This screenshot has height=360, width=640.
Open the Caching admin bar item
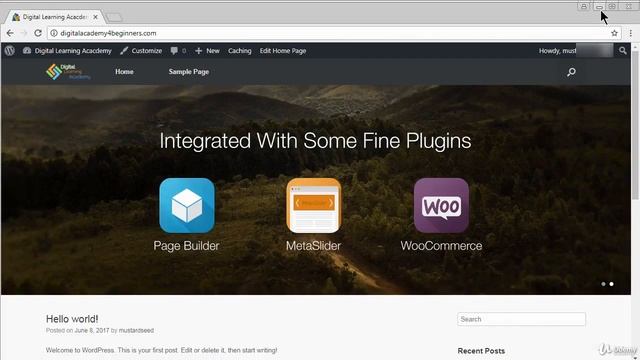tap(240, 51)
